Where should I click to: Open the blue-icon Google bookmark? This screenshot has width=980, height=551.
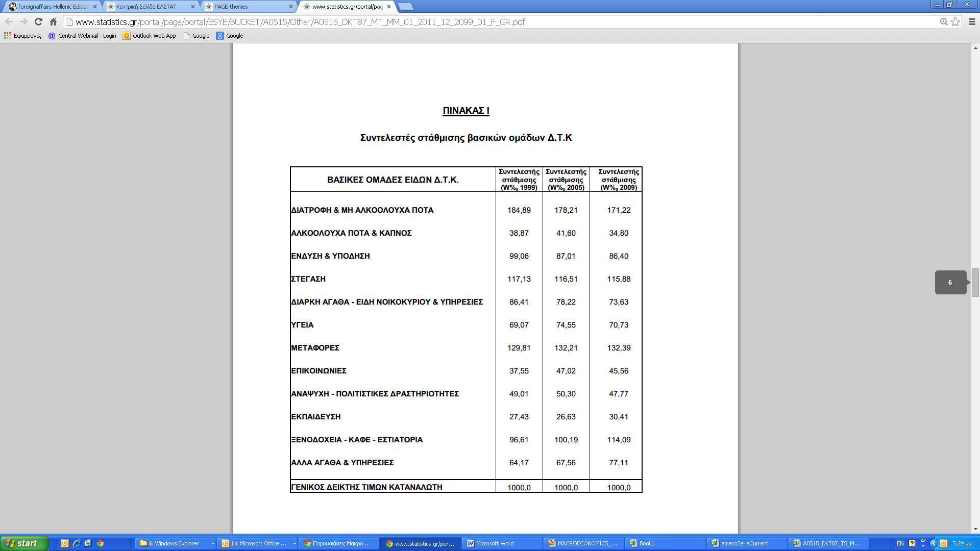pos(230,36)
